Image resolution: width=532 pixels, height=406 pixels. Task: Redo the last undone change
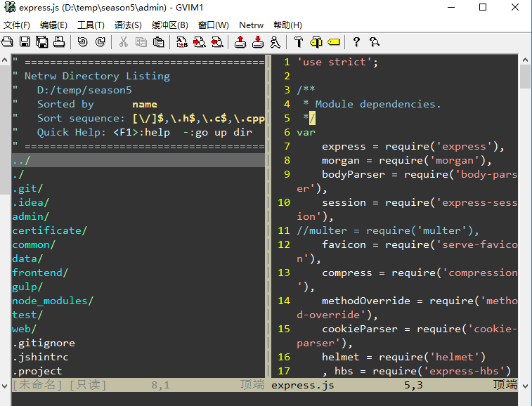(100, 41)
